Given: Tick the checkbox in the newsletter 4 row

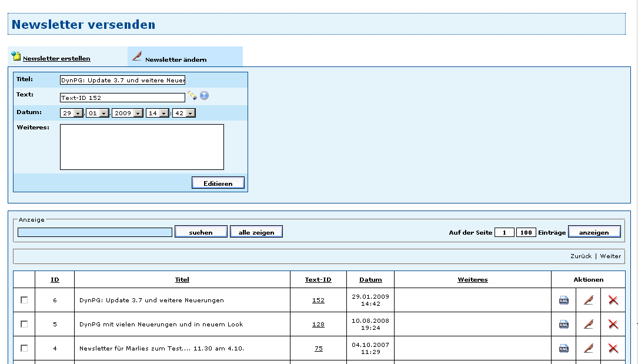Looking at the screenshot, I should 24,348.
